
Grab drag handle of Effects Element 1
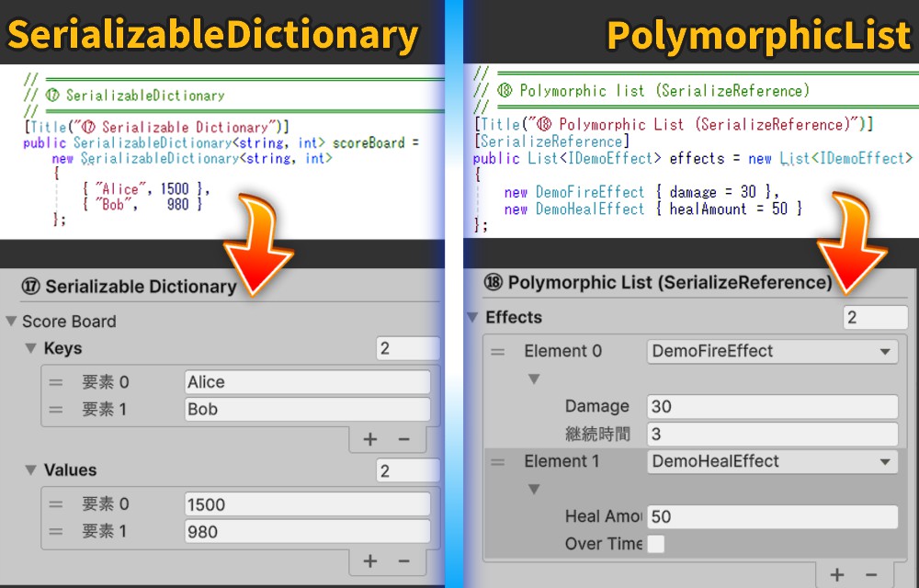(x=497, y=462)
